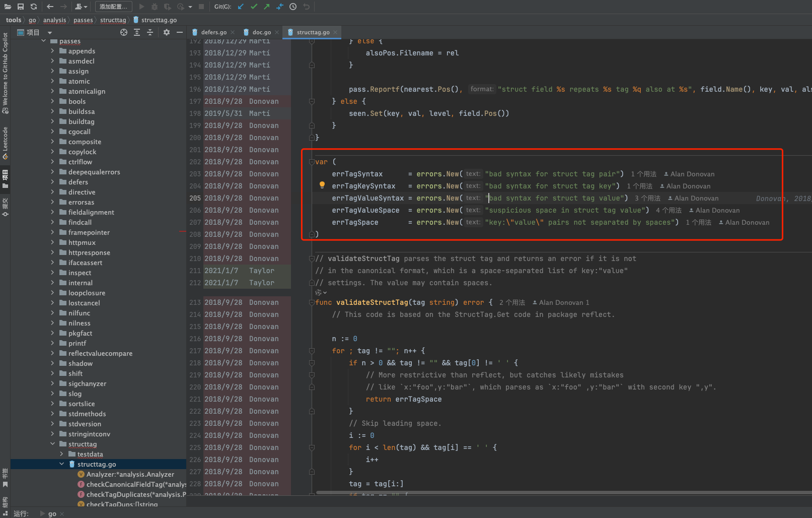
Task: Click the save all disk icon
Action: [x=21, y=7]
